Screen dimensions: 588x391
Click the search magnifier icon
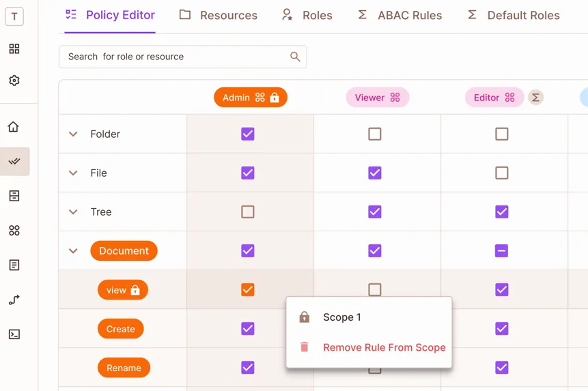295,57
